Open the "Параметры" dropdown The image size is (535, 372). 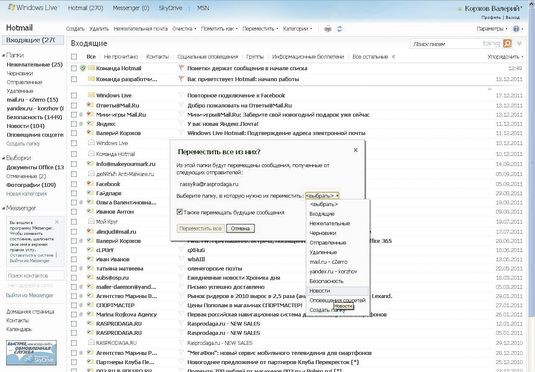(492, 29)
